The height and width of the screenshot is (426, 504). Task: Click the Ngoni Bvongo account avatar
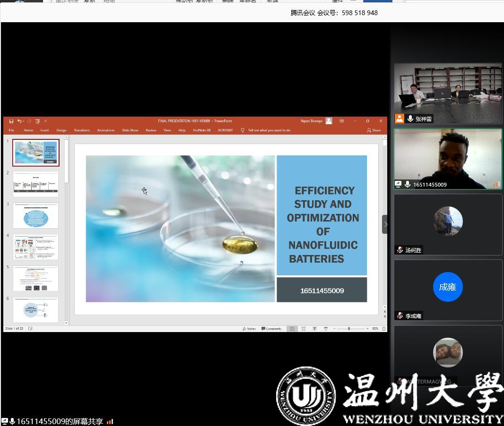pyautogui.click(x=329, y=121)
